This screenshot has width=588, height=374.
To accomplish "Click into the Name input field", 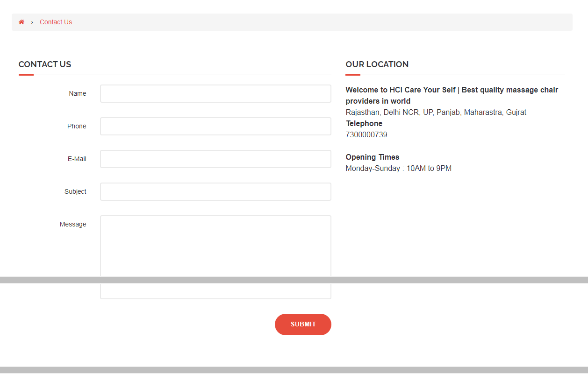I will [x=215, y=93].
